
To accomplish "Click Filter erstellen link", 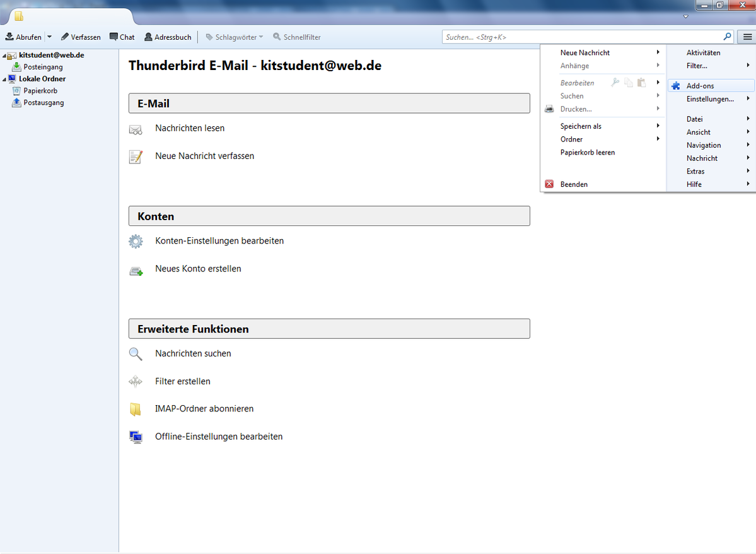I will click(x=183, y=381).
